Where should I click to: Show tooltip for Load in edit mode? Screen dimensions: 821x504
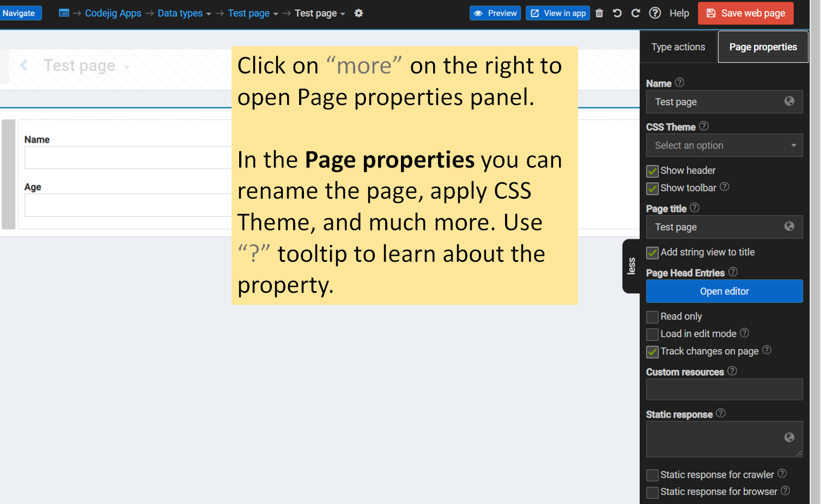(744, 333)
